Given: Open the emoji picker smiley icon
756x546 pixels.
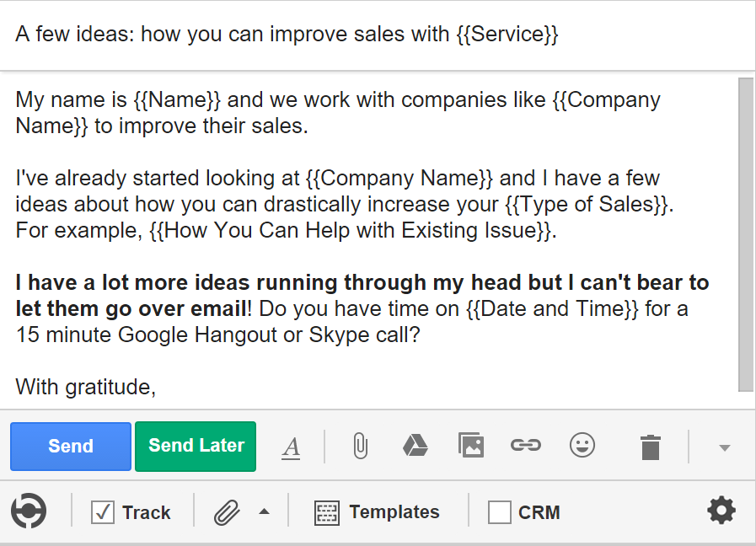Looking at the screenshot, I should pos(582,445).
